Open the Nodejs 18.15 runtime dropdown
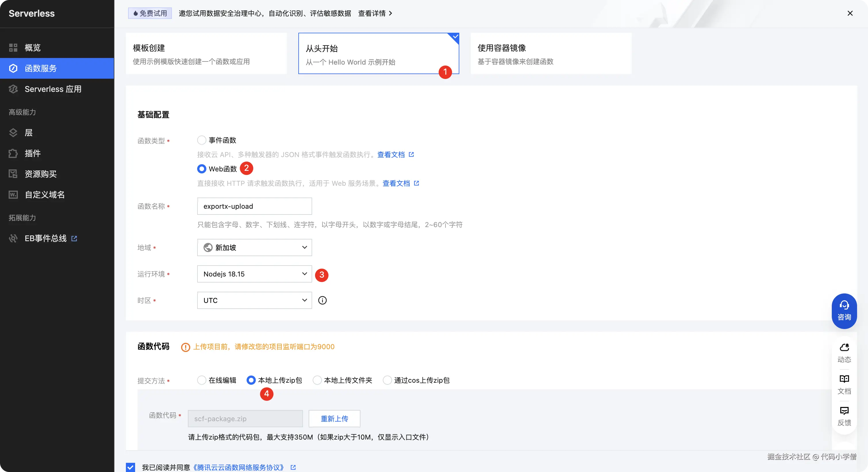 254,274
